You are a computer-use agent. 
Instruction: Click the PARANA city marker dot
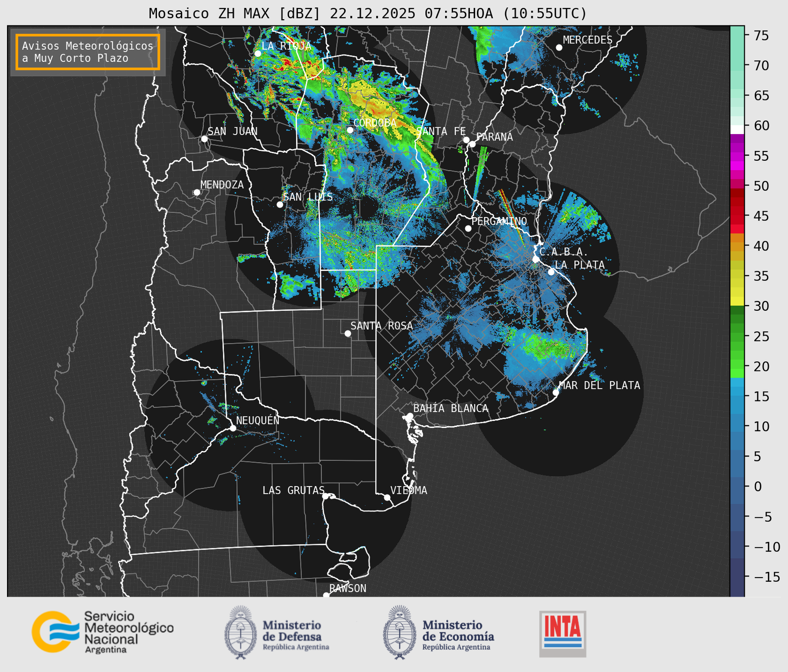tap(472, 144)
